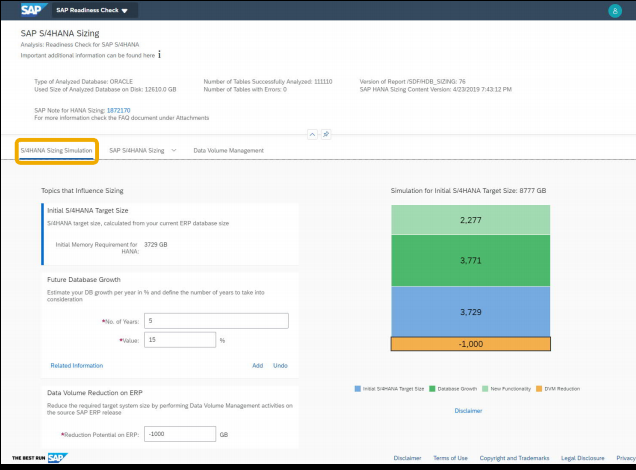Click the Database Growth legend swatch

point(432,388)
